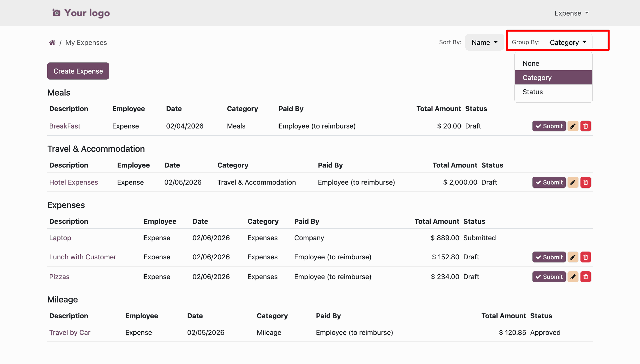Edit the Pizzas expense pencil icon
The height and width of the screenshot is (364, 640).
(573, 277)
